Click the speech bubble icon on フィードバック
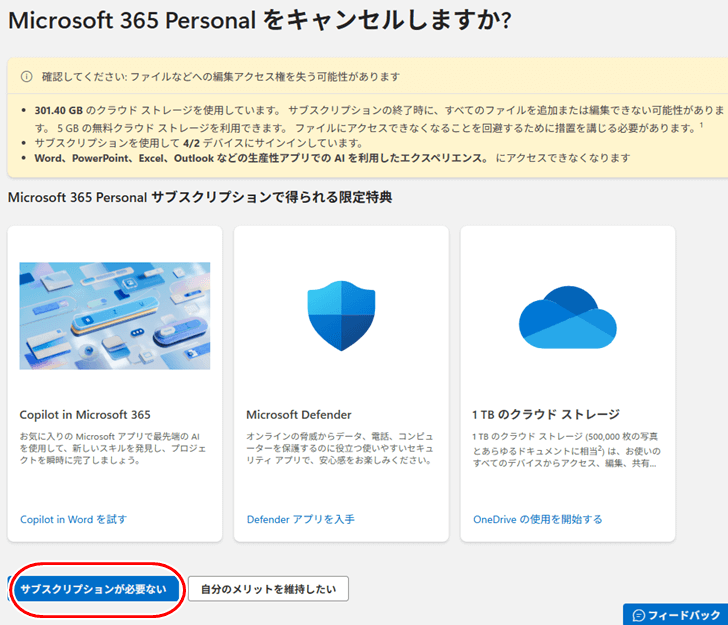This screenshot has width=728, height=625. pyautogui.click(x=639, y=615)
